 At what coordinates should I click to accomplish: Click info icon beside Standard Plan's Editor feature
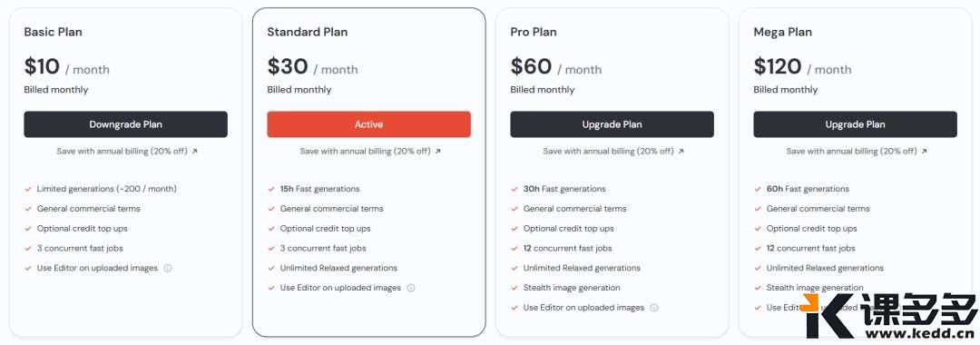click(411, 288)
